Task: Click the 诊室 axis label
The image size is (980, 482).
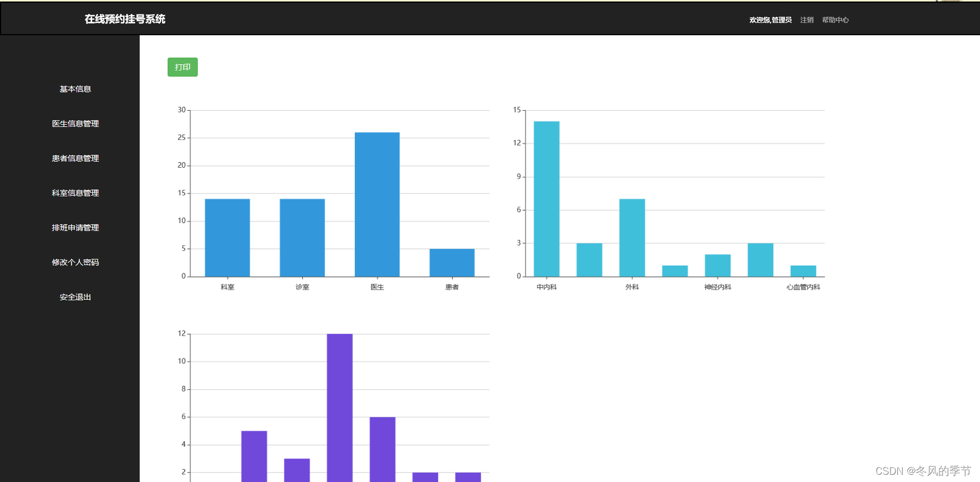Action: coord(302,287)
